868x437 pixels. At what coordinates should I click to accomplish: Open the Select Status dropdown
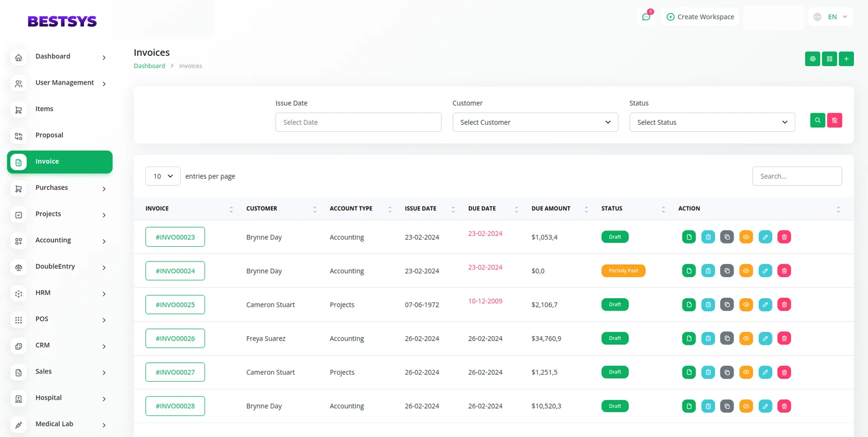tap(712, 123)
